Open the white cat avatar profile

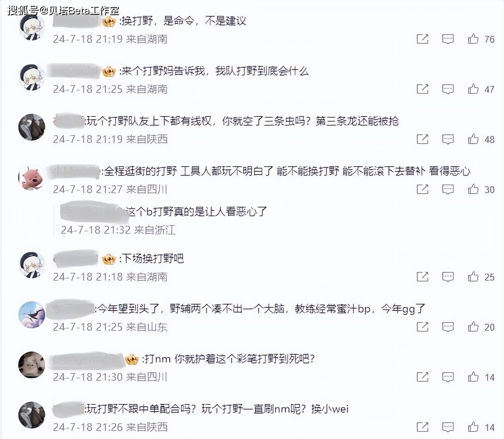pyautogui.click(x=32, y=365)
